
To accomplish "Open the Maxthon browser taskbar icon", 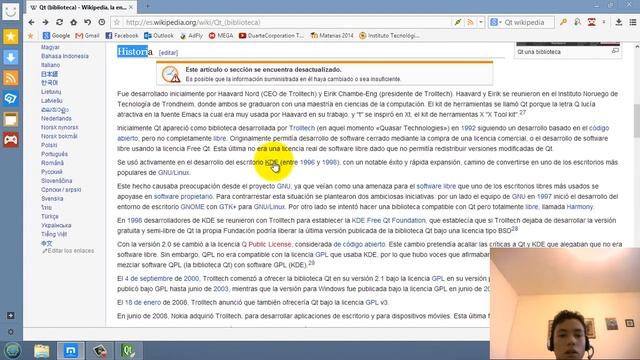I will [70, 351].
